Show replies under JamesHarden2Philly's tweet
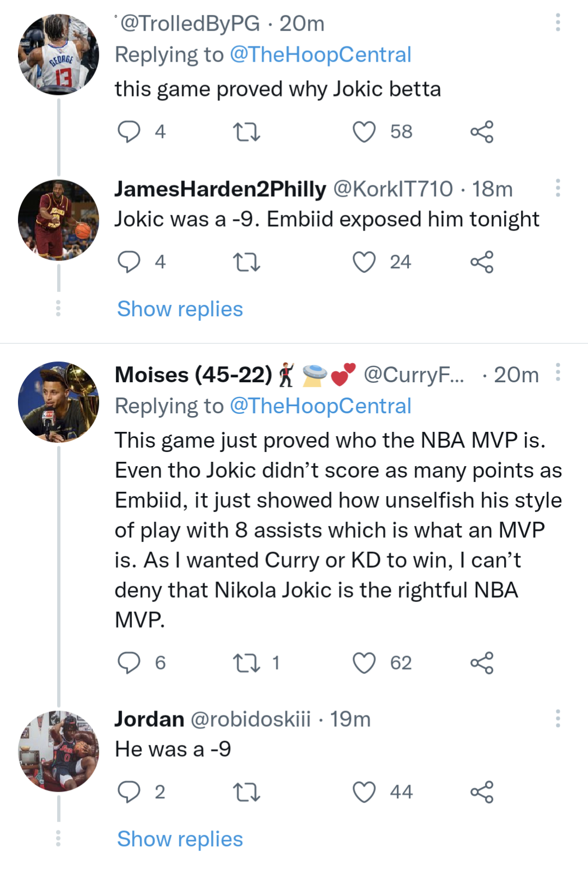This screenshot has width=588, height=873. (179, 309)
